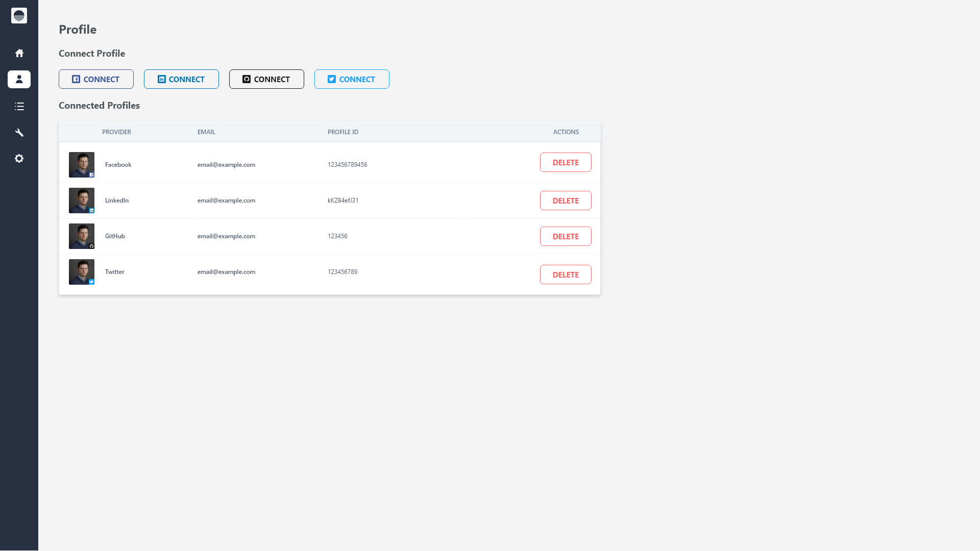Connect a LinkedIn profile

click(181, 79)
